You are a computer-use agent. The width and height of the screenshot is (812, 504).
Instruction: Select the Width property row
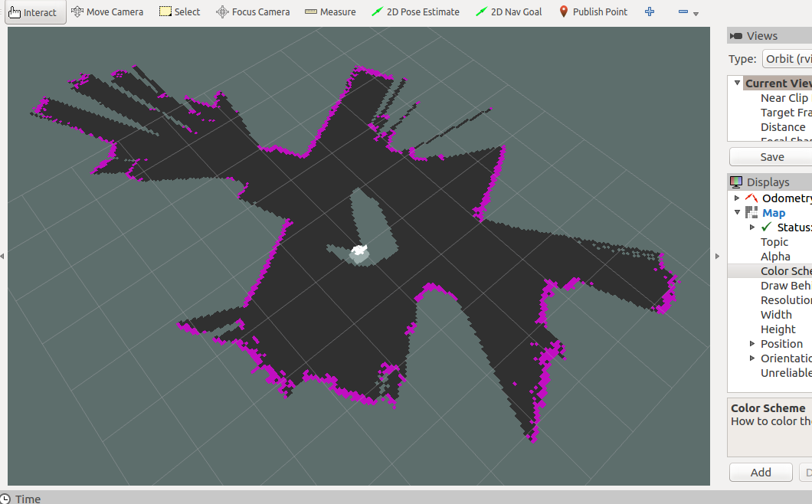click(x=770, y=314)
